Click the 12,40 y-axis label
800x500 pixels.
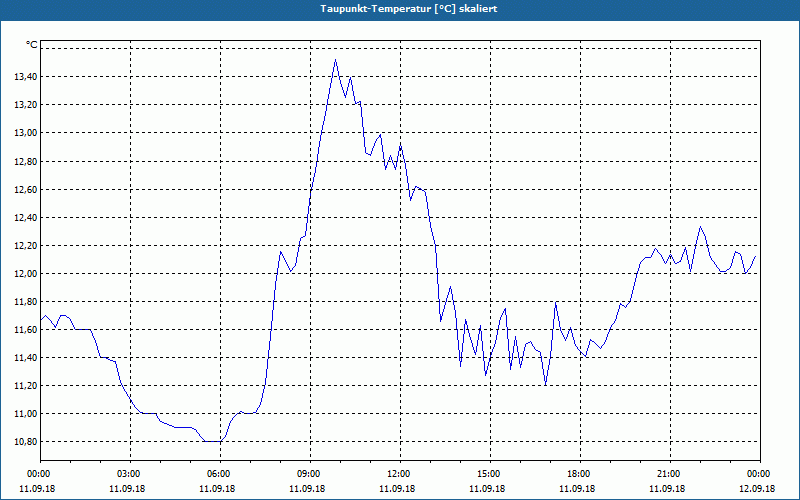(x=25, y=218)
